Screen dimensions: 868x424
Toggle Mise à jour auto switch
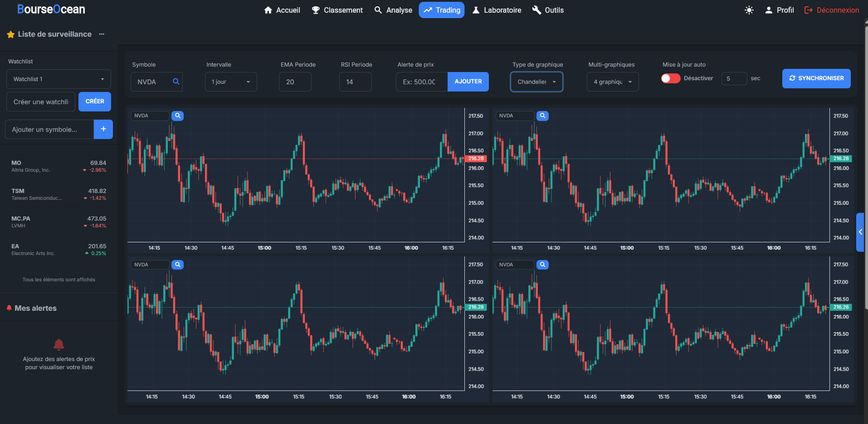(671, 78)
